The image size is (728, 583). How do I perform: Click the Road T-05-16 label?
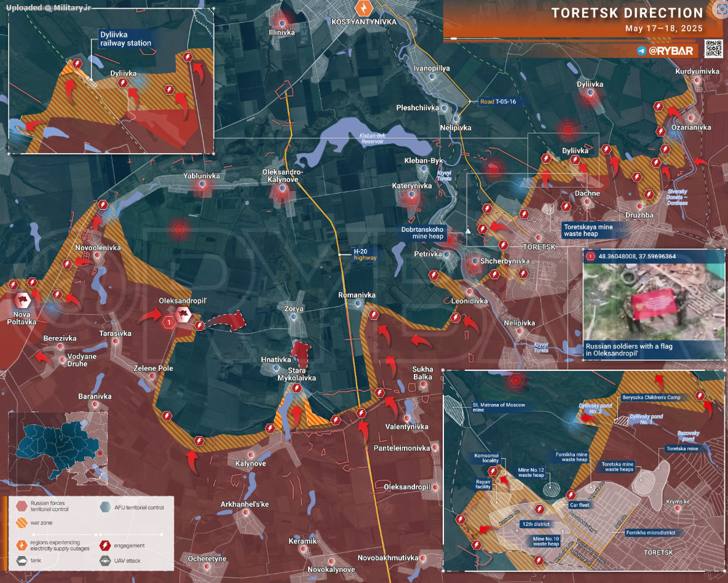tap(498, 101)
